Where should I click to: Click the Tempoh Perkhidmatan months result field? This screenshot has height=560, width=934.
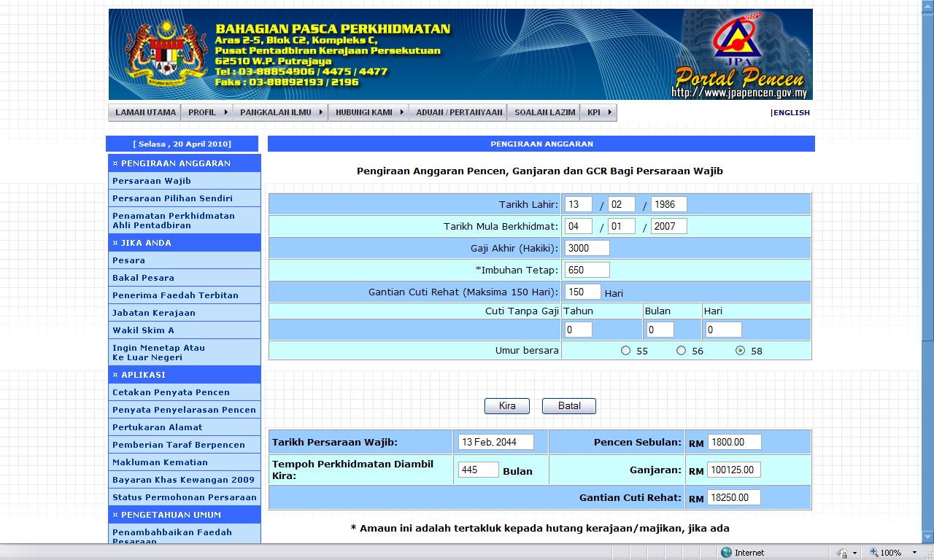(x=478, y=470)
